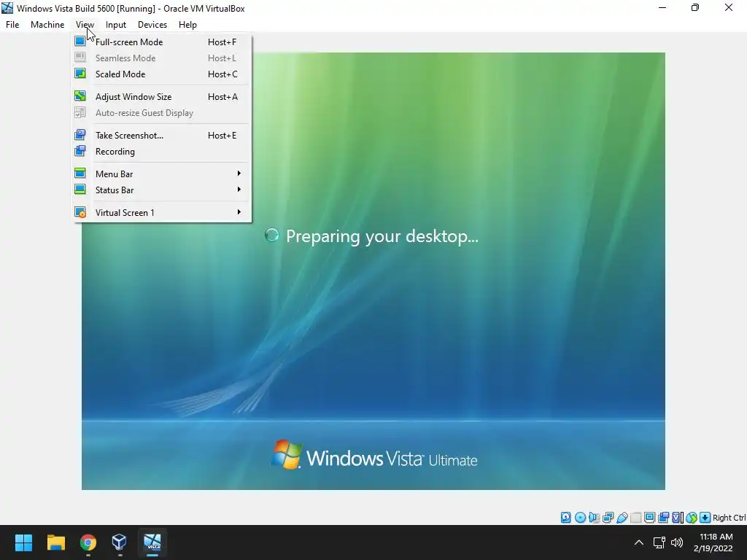Open the Help menu
This screenshot has width=747, height=560.
click(187, 25)
